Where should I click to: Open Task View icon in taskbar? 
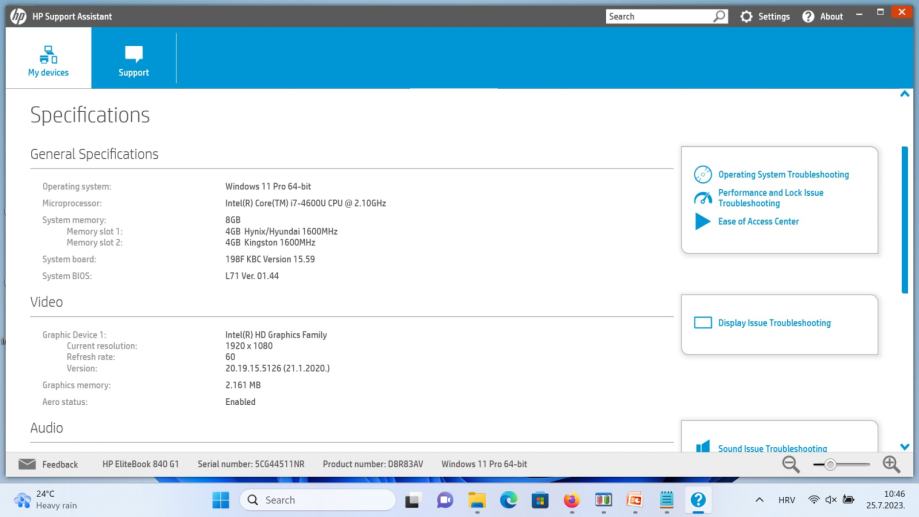(412, 500)
